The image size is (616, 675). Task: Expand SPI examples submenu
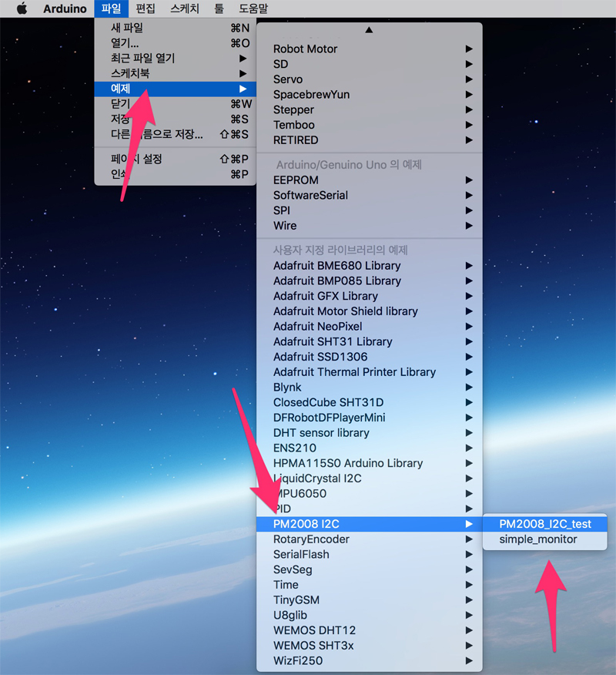[369, 210]
